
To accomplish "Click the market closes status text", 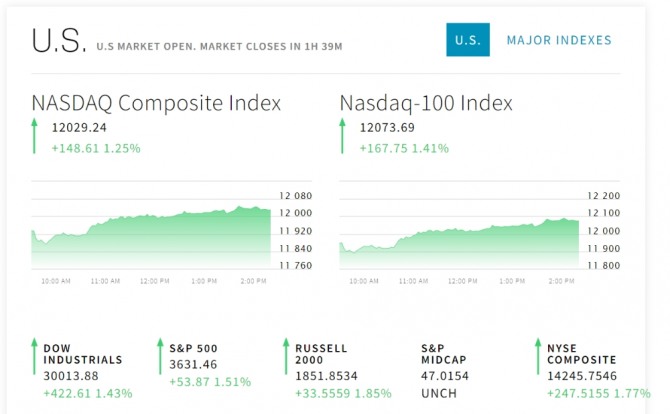I will [221, 46].
